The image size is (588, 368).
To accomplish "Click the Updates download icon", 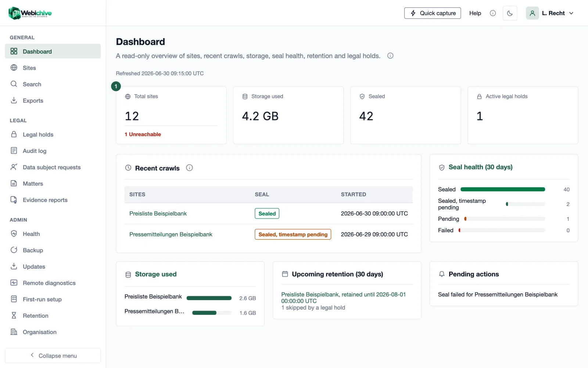I will [x=14, y=266].
